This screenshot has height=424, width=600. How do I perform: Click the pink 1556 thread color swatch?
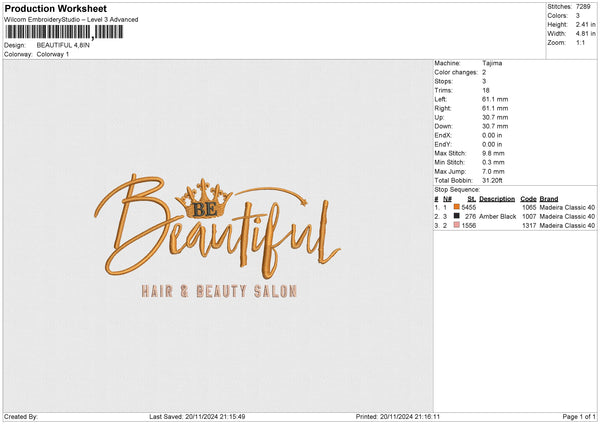pyautogui.click(x=456, y=225)
